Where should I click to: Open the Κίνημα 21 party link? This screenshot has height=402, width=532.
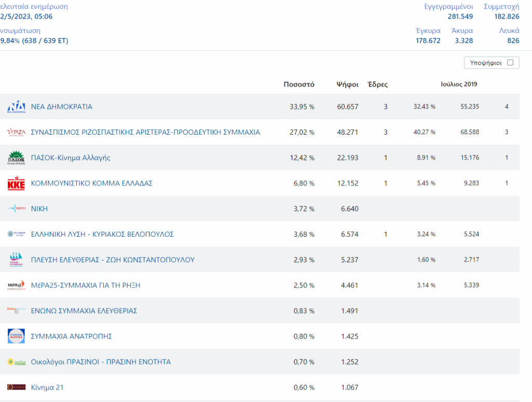[x=47, y=387]
